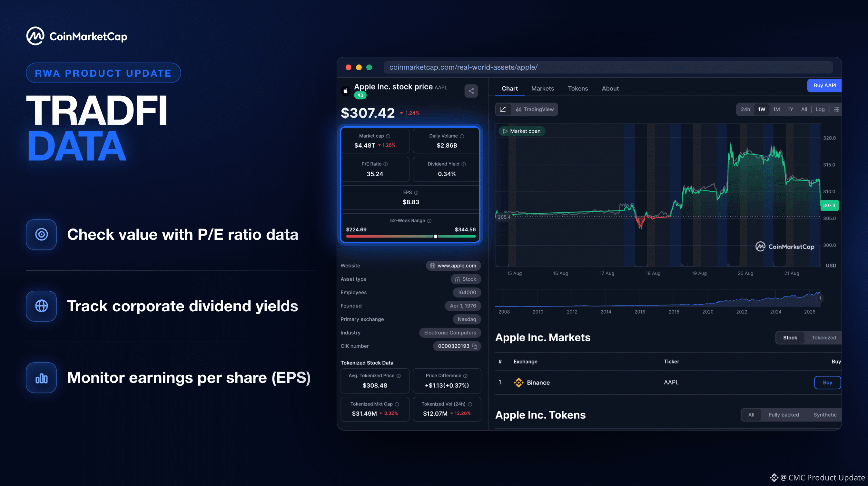Click the RWA PRODUCT UPDATE badge

pos(104,73)
